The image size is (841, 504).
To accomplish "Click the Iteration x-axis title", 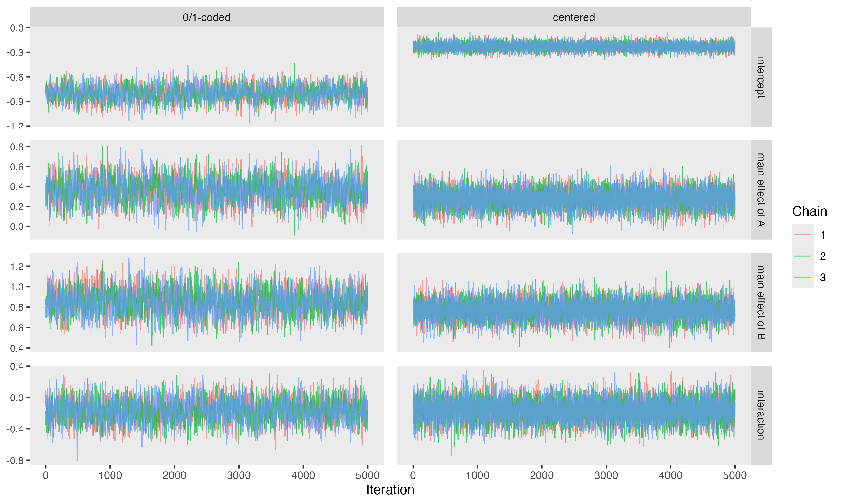I will click(x=390, y=490).
